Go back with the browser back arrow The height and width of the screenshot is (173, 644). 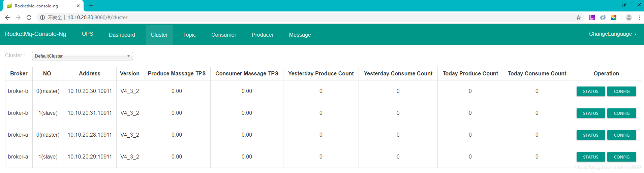click(7, 18)
